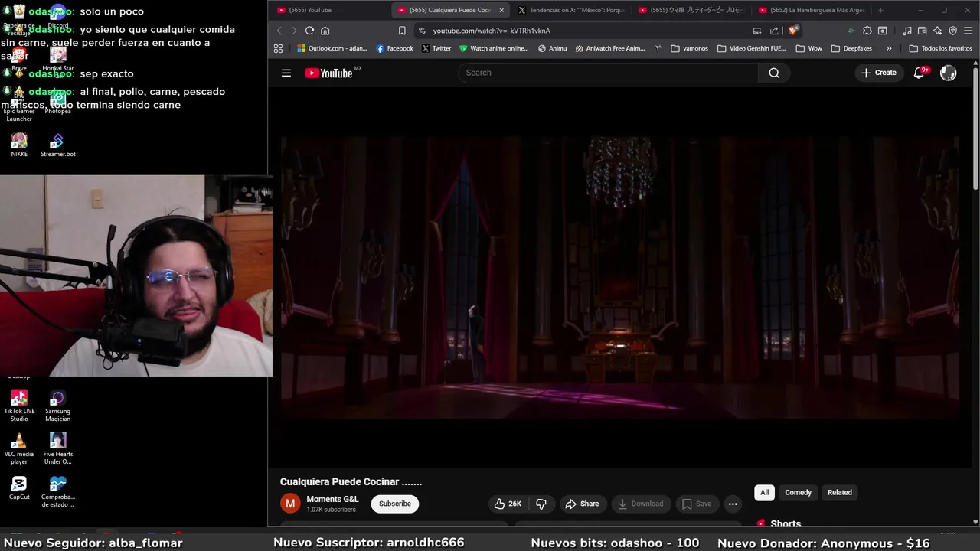Open the Moments G&L channel avatar
This screenshot has height=551, width=980.
(x=290, y=504)
